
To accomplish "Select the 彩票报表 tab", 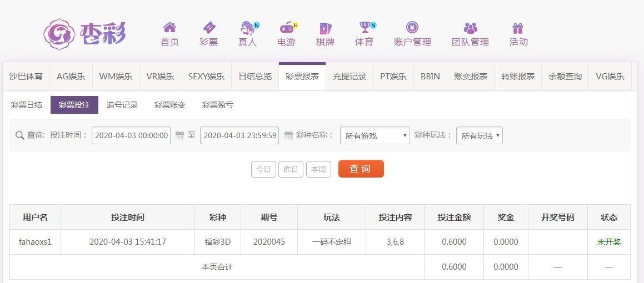I will (x=302, y=76).
